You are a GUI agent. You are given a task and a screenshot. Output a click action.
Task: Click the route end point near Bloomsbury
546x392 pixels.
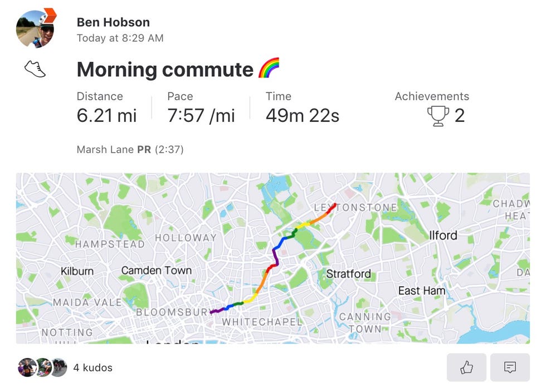tap(211, 312)
